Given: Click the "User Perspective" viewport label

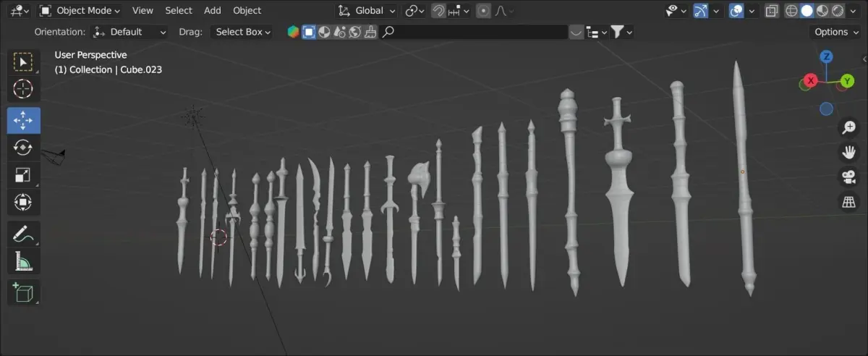Looking at the screenshot, I should pos(91,55).
